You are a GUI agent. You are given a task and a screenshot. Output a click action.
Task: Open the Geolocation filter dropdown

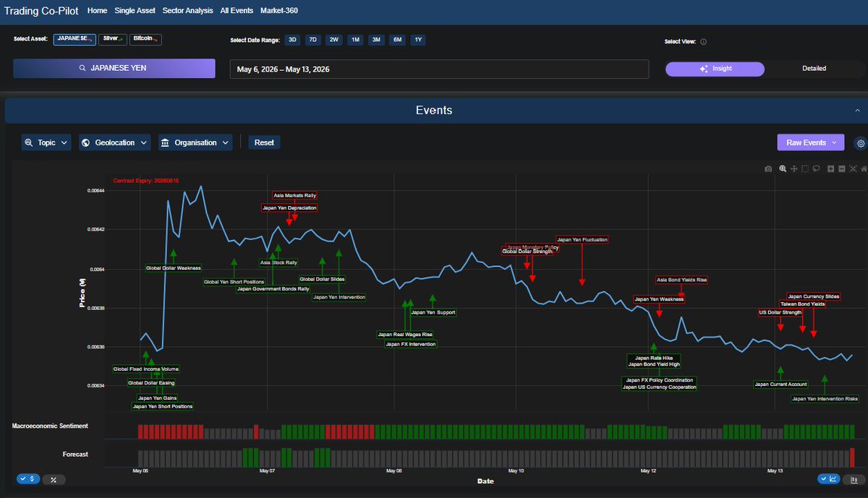[115, 143]
